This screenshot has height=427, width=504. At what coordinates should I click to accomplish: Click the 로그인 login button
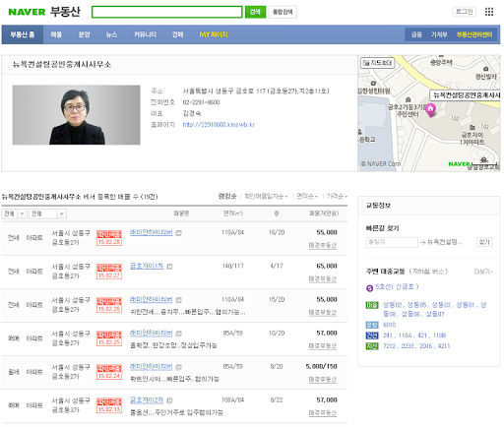click(465, 12)
